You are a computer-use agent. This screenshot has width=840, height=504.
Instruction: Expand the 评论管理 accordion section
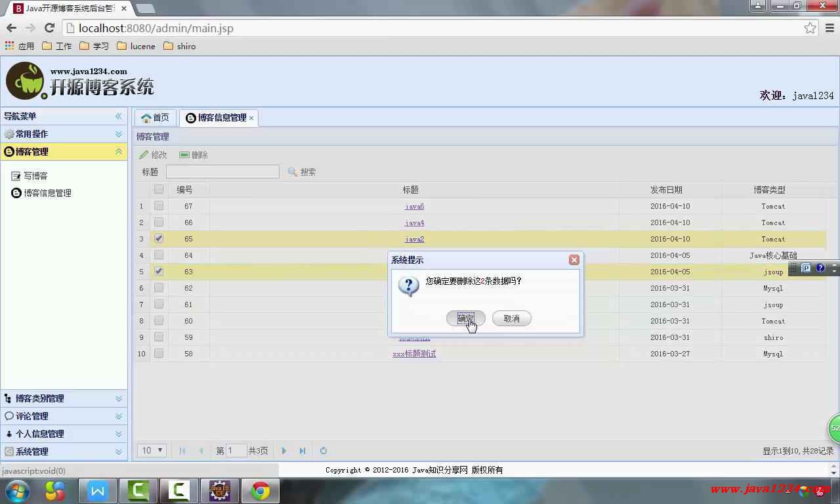tap(64, 416)
